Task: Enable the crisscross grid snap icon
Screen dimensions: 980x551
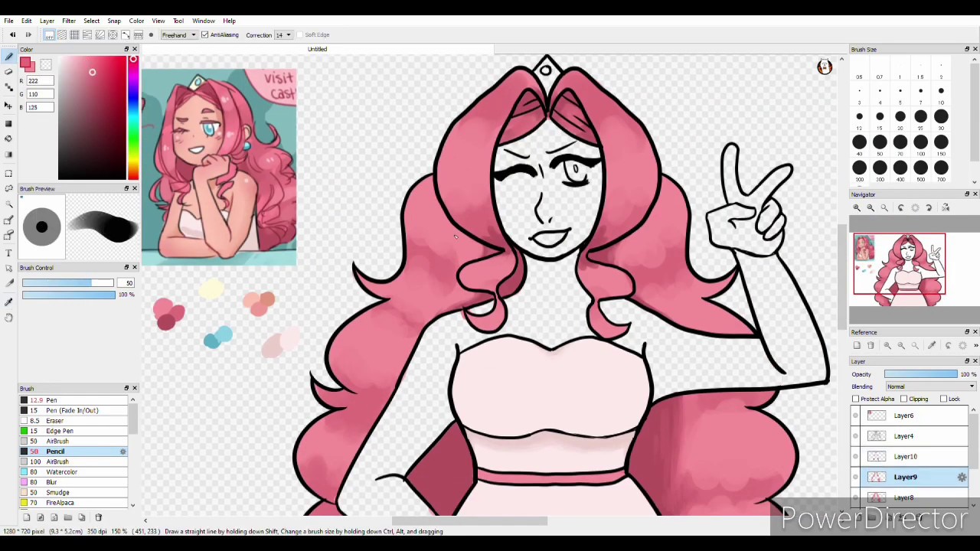Action: (x=74, y=34)
